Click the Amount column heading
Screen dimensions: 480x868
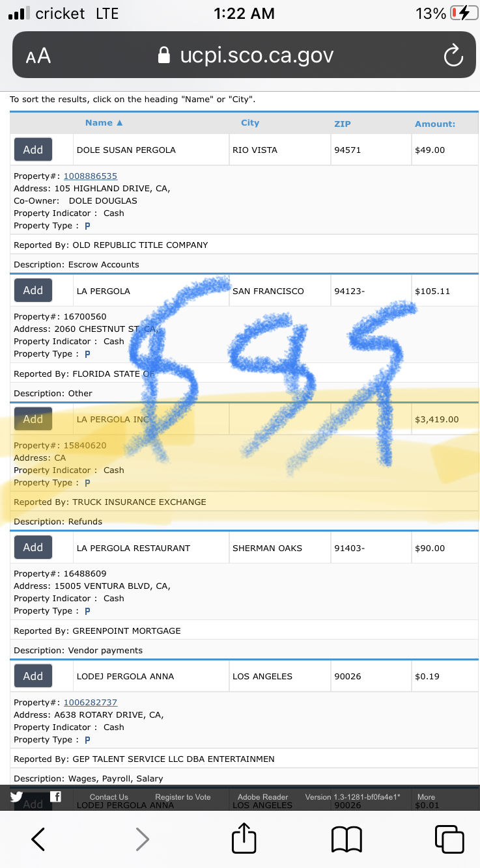[435, 124]
